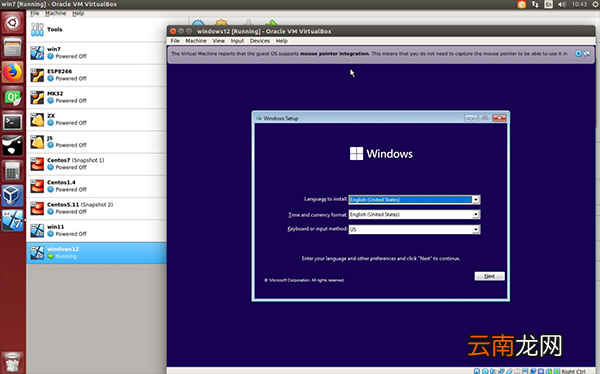Image resolution: width=600 pixels, height=374 pixels.
Task: Select the win7 VM name
Action: pyautogui.click(x=54, y=49)
